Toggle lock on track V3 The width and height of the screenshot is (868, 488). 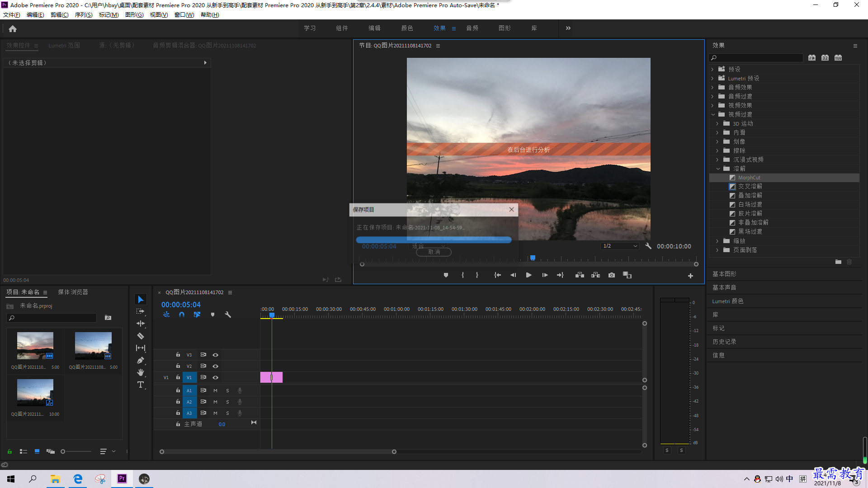tap(178, 355)
